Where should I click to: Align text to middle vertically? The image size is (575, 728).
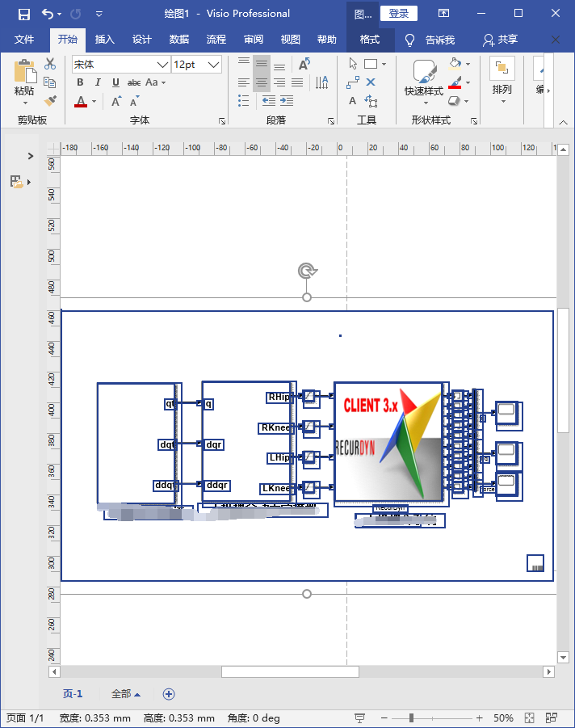click(x=262, y=64)
